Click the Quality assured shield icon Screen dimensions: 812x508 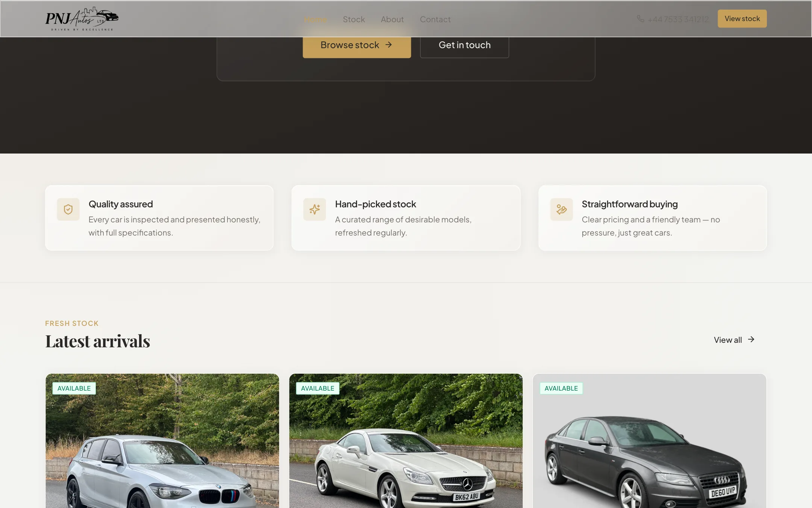pos(68,209)
